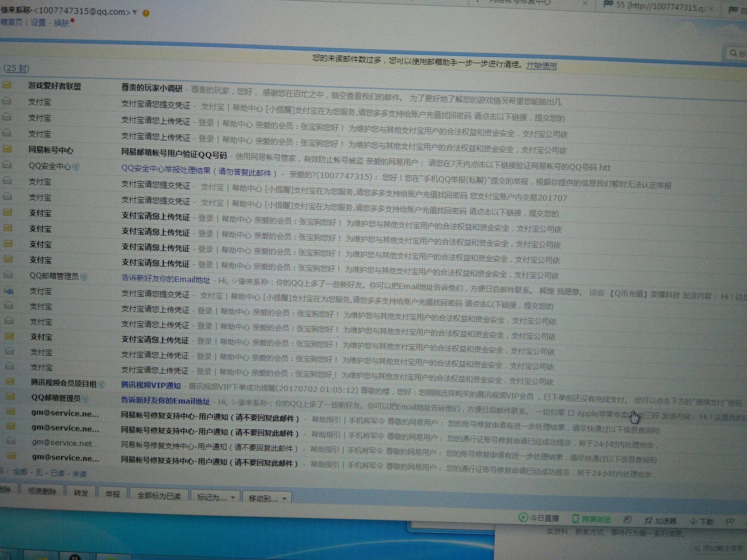The height and width of the screenshot is (560, 747).
Task: Click the sender name QQ安全中心
Action: pyautogui.click(x=50, y=166)
